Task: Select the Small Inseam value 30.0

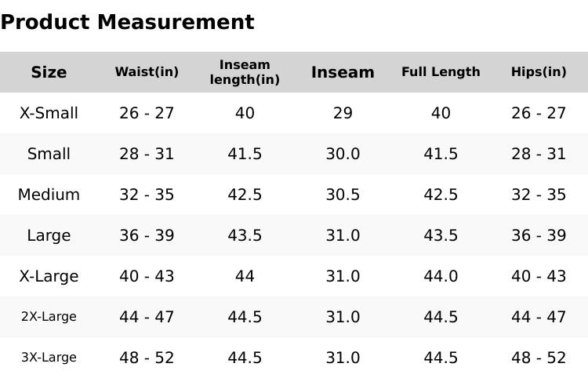Action: (x=343, y=154)
